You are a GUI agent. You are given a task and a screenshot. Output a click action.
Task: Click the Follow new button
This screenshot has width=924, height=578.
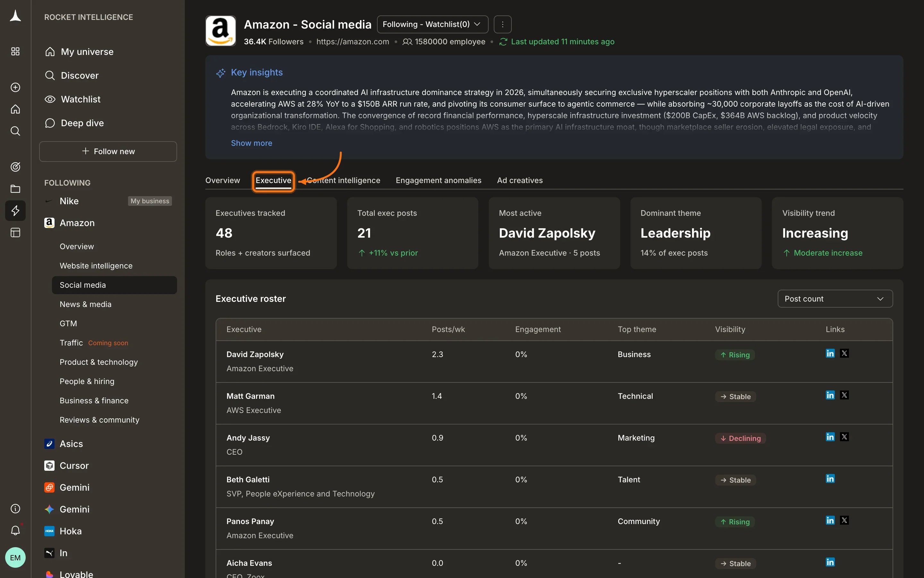click(108, 151)
